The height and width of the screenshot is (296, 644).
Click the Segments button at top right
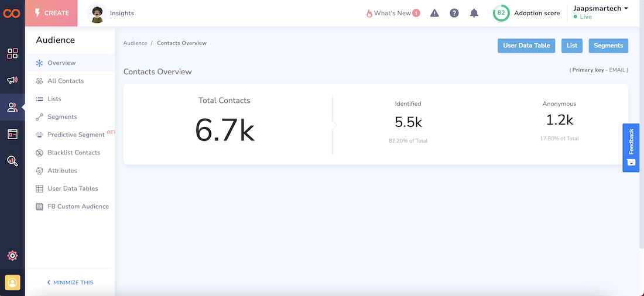[x=608, y=46]
